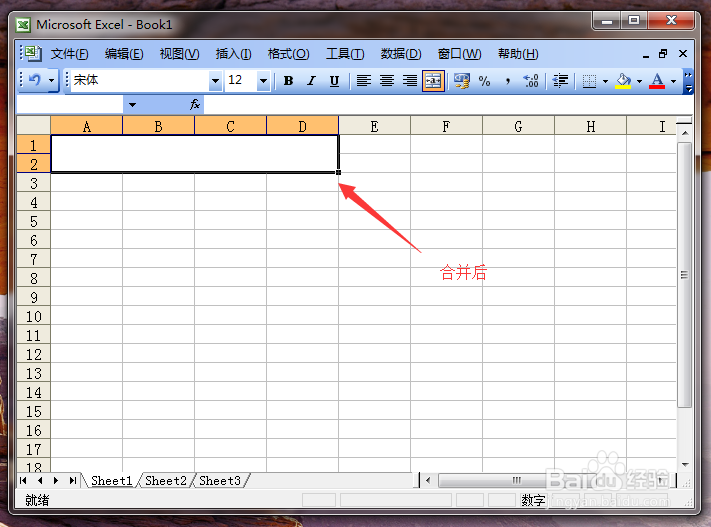This screenshot has width=711, height=527.
Task: Select column G header
Action: click(518, 127)
